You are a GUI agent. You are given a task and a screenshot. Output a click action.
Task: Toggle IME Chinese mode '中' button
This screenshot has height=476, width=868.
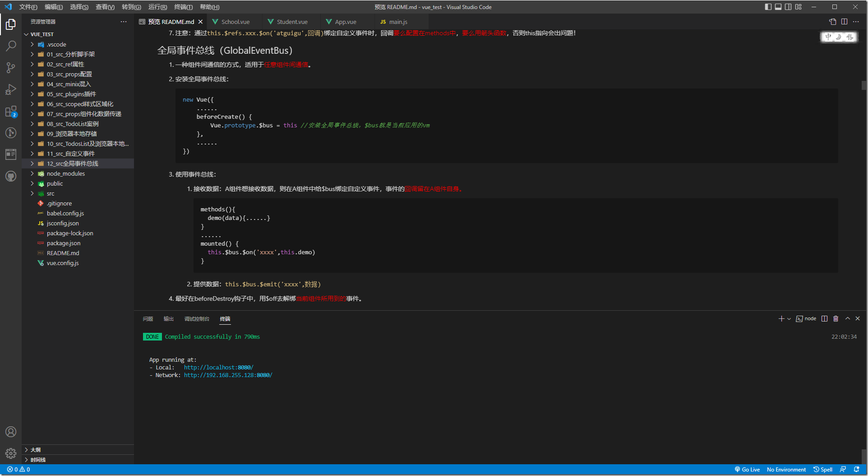point(828,37)
